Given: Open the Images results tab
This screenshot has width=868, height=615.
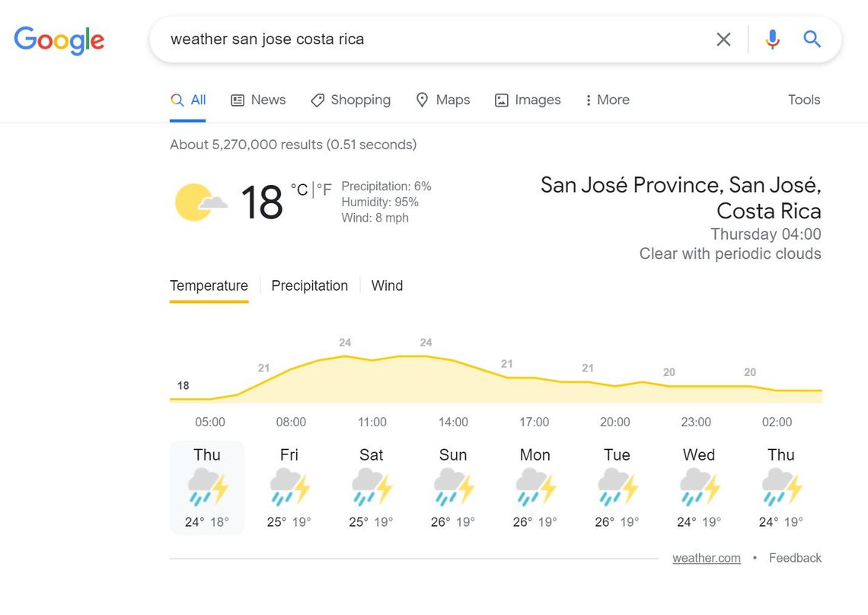Looking at the screenshot, I should [528, 100].
